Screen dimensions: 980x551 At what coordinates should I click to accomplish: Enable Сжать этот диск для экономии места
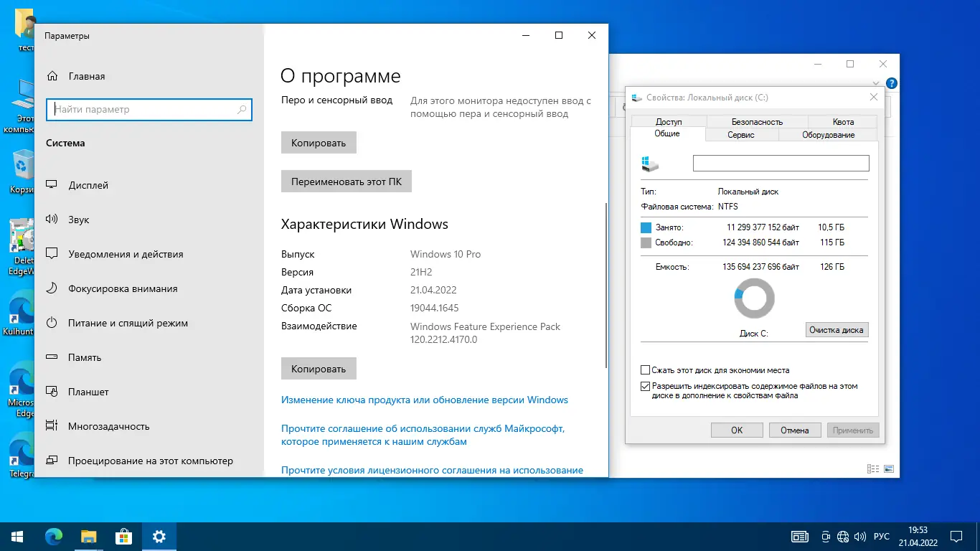[645, 370]
